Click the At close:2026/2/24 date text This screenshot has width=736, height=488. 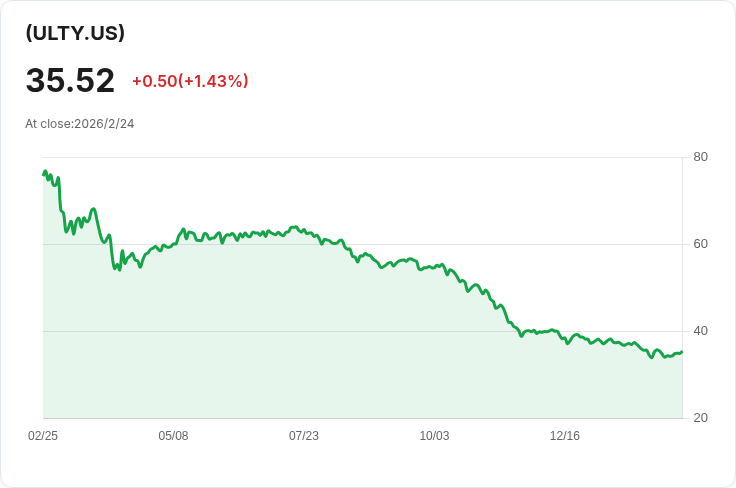click(80, 124)
